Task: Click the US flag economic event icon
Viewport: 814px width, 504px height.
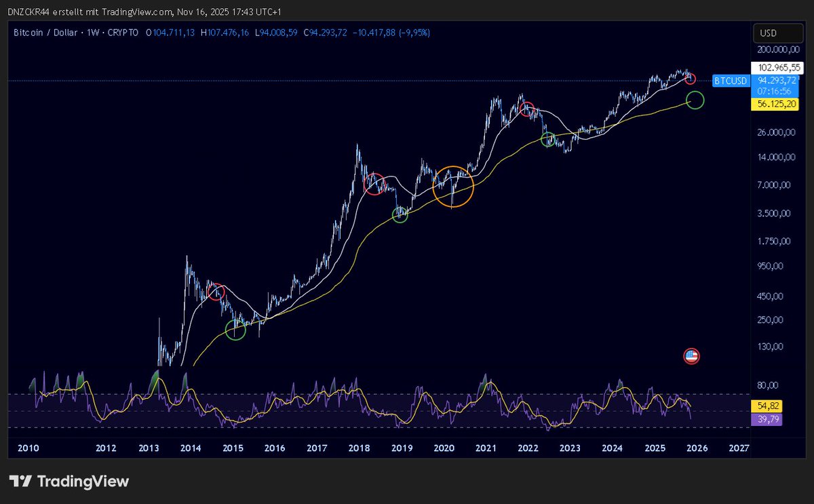Action: pos(691,355)
